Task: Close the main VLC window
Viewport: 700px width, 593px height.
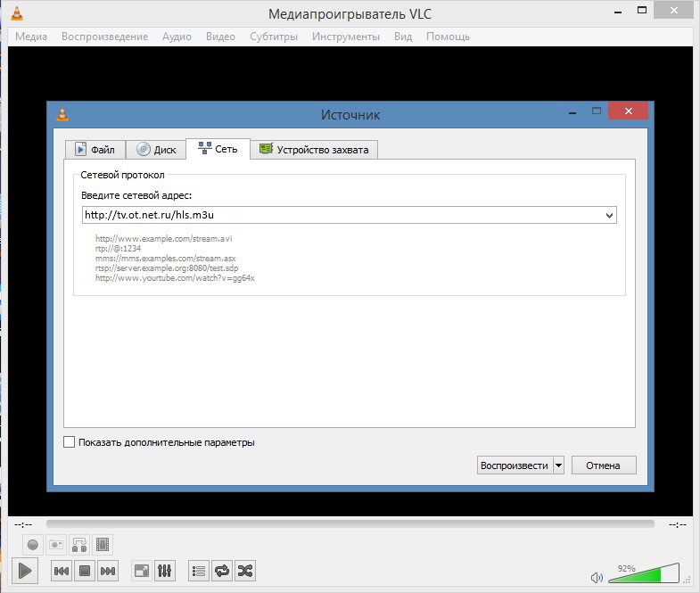Action: point(673,10)
